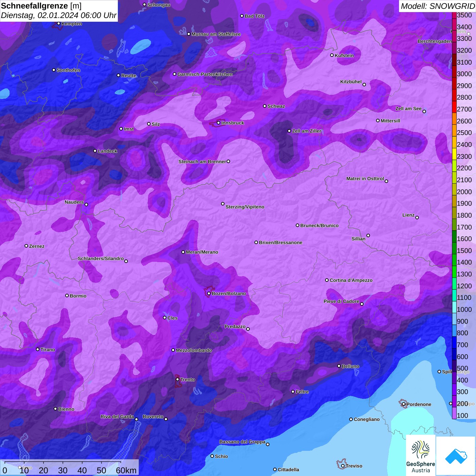Screen dimensions: 476x476
Task: Click the GeoSphere Austria logo
Action: tap(421, 455)
